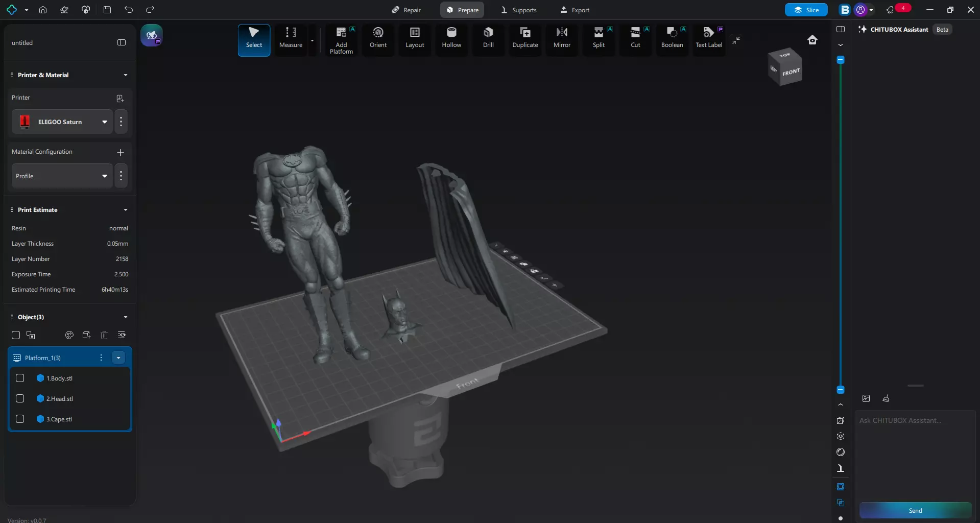Undo the last action
Screen dimensions: 980x523
coord(129,10)
